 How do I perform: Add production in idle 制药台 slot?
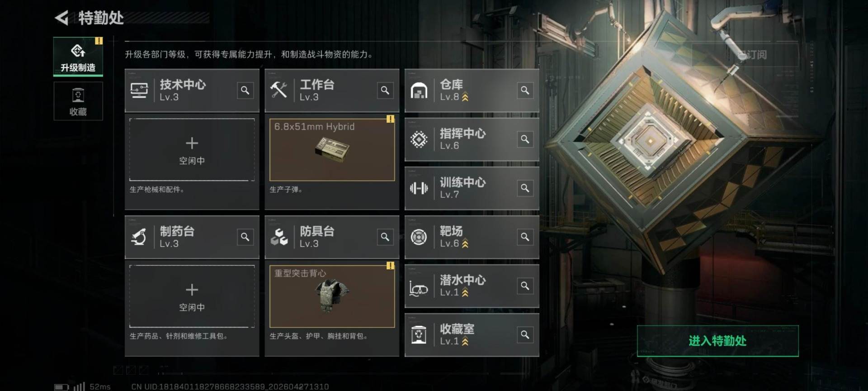point(192,296)
